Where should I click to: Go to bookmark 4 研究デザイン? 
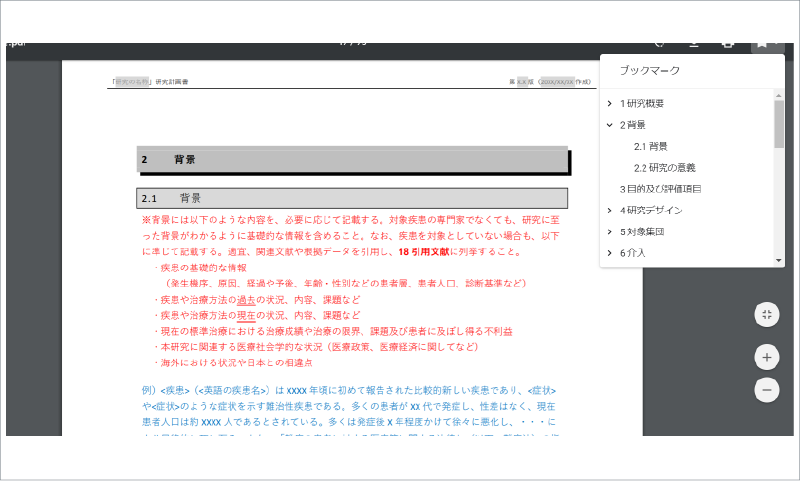[x=651, y=210]
